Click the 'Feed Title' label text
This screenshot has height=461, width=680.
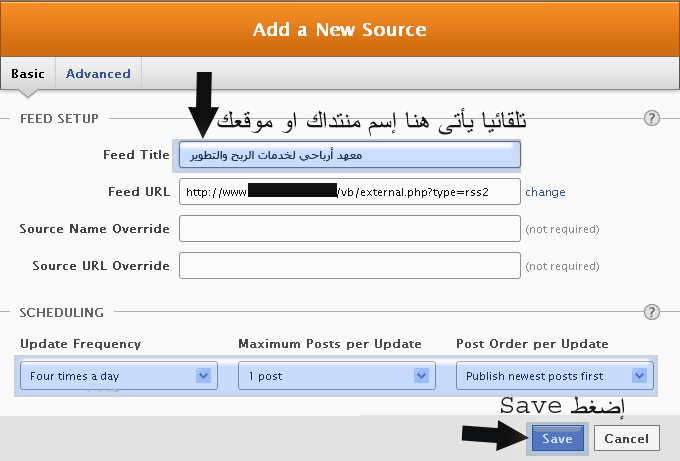(136, 155)
